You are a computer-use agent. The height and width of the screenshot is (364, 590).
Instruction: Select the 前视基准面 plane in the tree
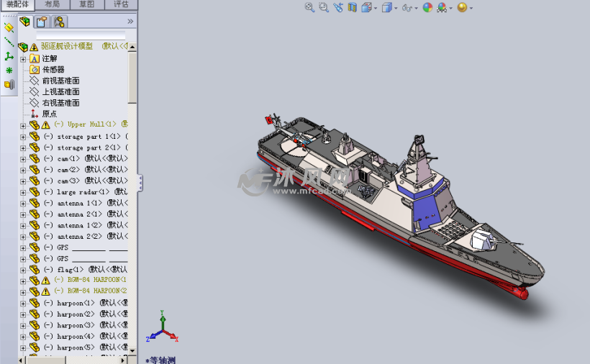[x=60, y=81]
